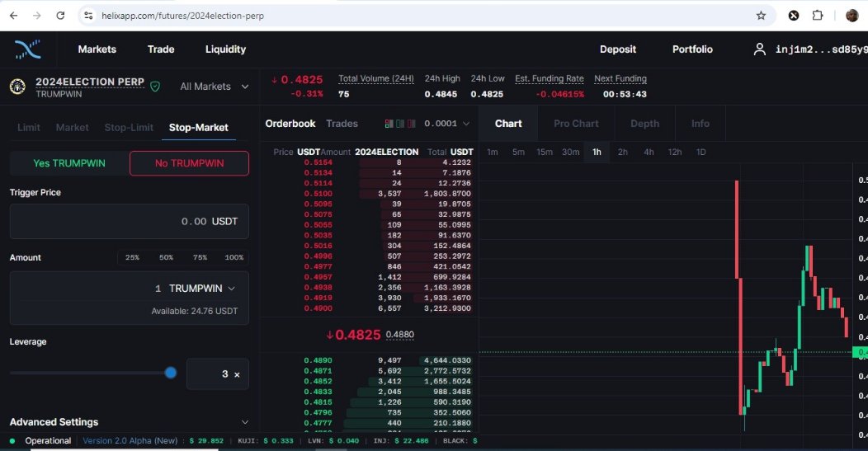Go forward with the browser forward arrow

point(37,16)
